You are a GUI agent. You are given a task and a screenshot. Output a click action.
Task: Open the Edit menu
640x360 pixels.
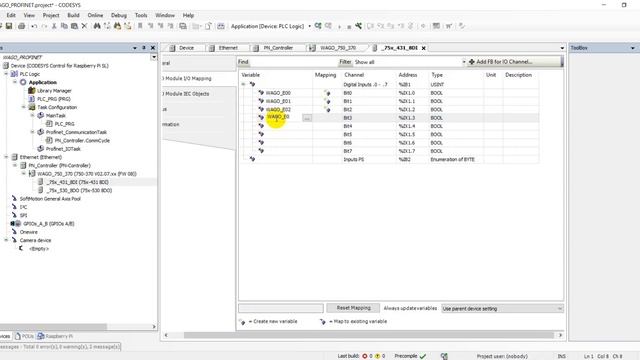(x=11, y=15)
